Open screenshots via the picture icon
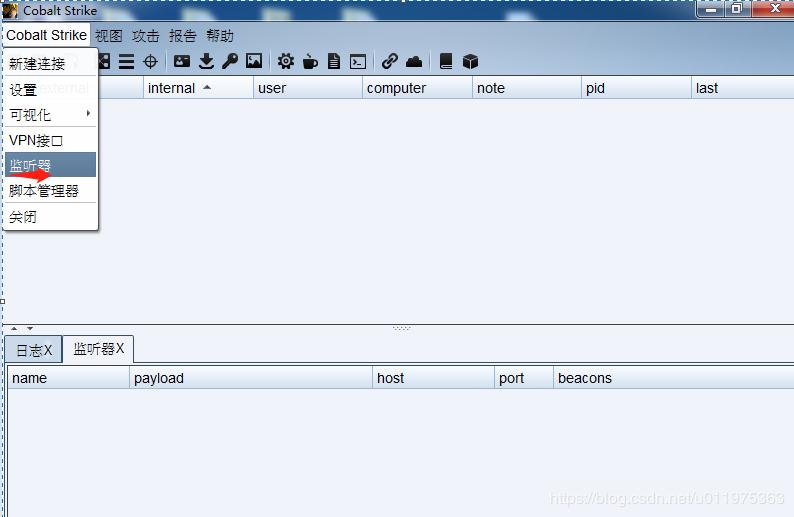Viewport: 794px width, 517px height. (x=254, y=62)
